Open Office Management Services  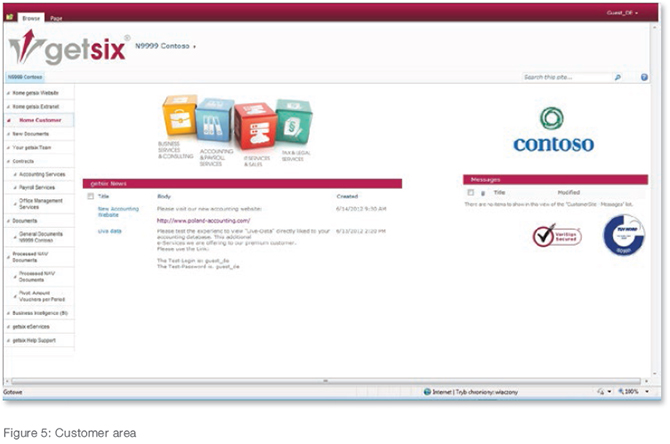point(41,204)
